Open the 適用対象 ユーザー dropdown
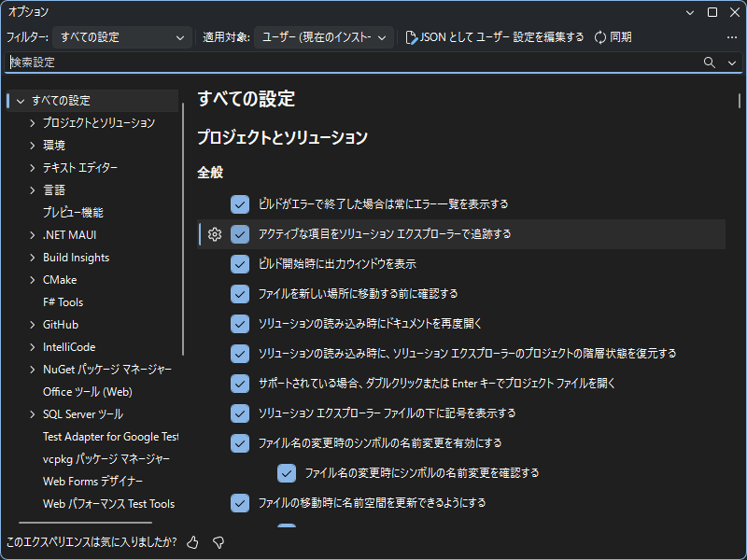 324,37
